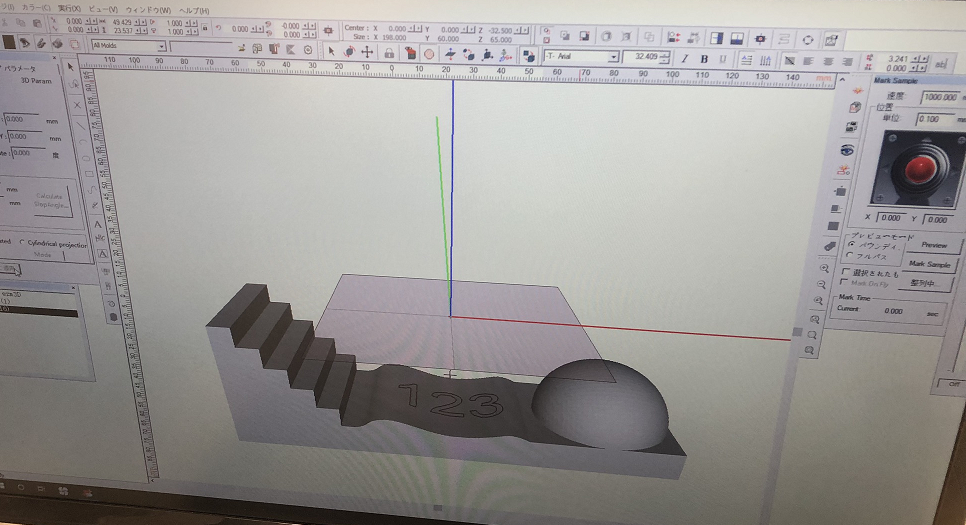Screen dimensions: 966x525
Task: Align text center
Action: tap(828, 61)
